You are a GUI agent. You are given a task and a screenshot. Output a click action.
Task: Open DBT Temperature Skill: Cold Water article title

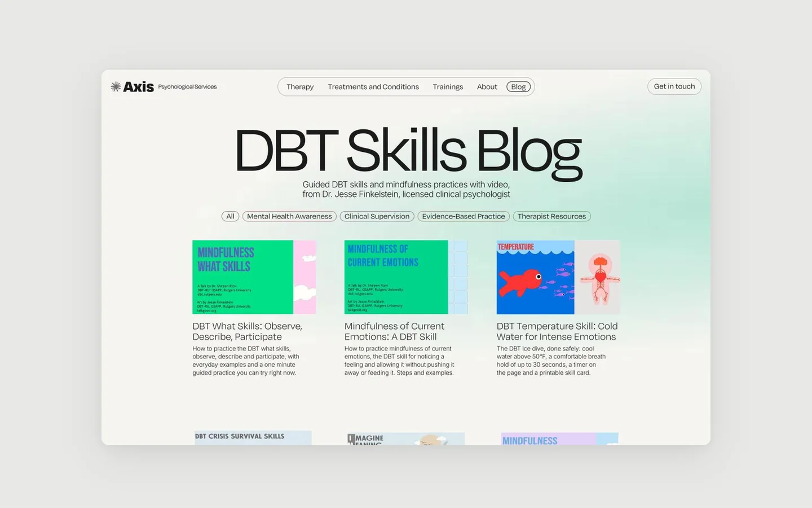557,331
